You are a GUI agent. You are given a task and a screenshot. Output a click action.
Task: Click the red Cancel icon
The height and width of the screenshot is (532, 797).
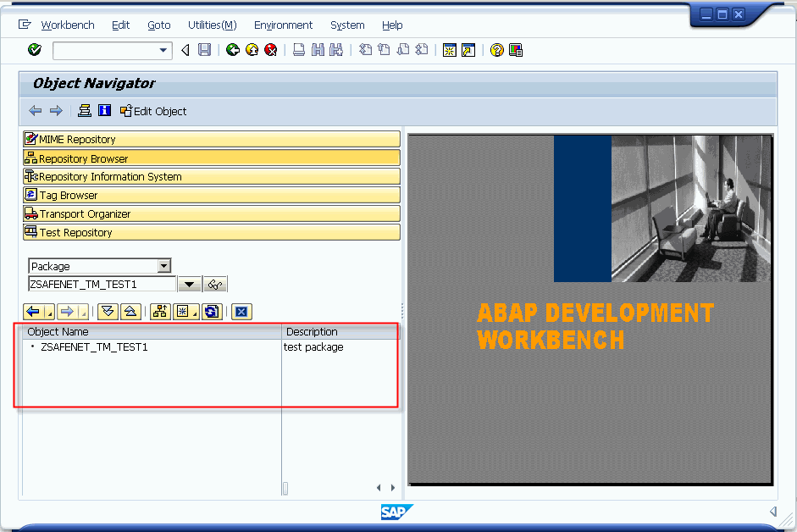point(271,50)
